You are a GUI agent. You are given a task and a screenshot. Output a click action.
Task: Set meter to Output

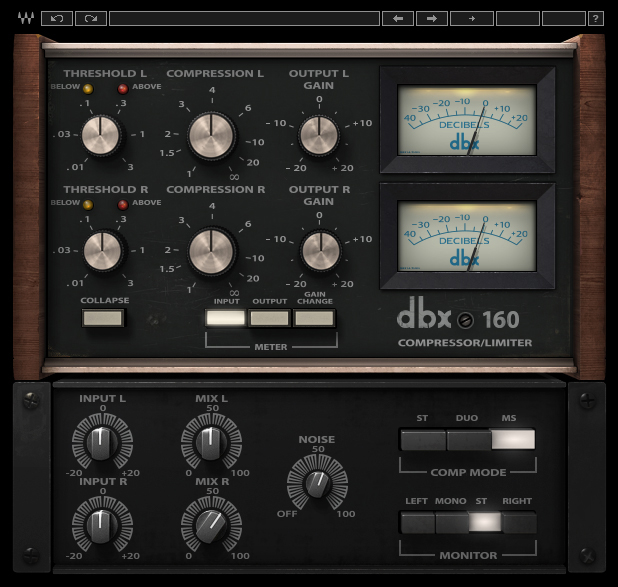[270, 318]
